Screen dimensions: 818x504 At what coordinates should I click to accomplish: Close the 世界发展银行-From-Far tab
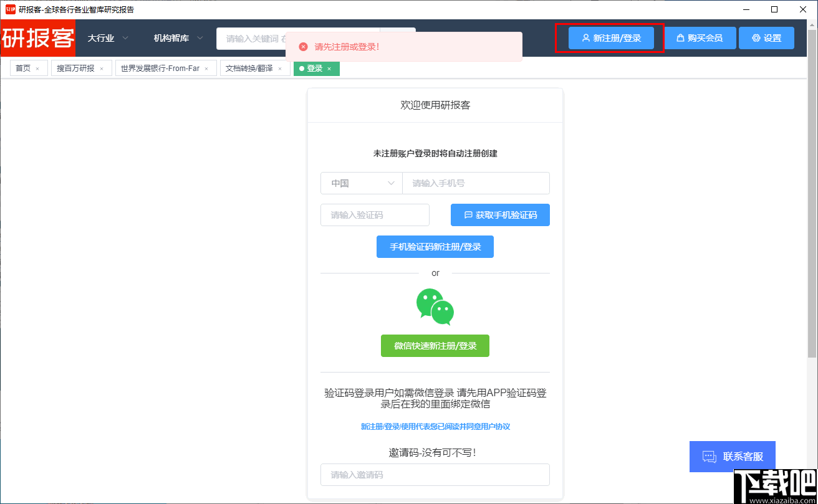[206, 68]
